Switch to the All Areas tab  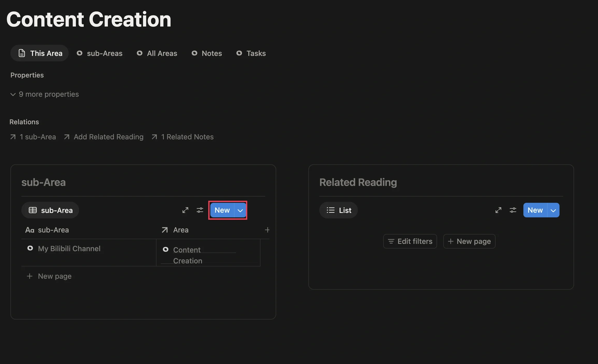click(x=157, y=53)
